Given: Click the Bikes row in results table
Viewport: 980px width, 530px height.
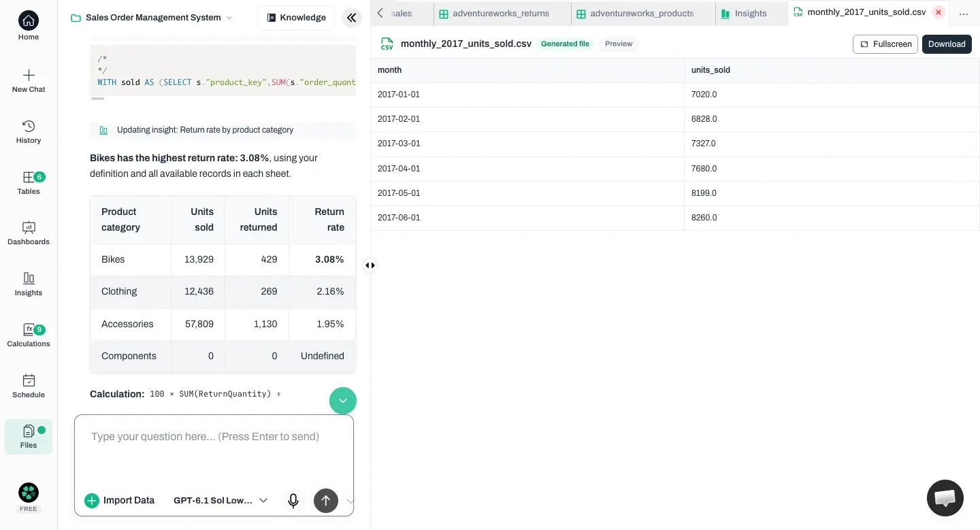Looking at the screenshot, I should pyautogui.click(x=223, y=259).
